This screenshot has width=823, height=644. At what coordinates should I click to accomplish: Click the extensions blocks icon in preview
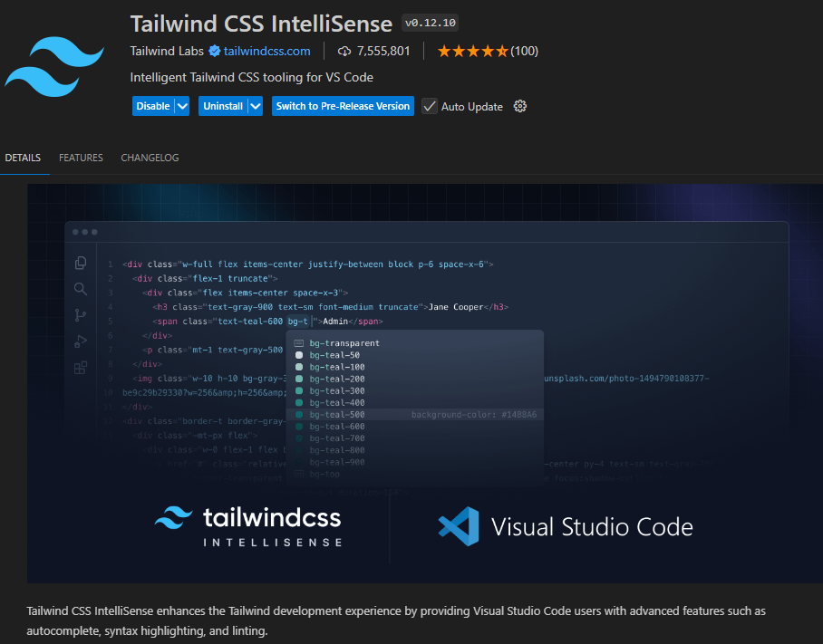click(81, 368)
